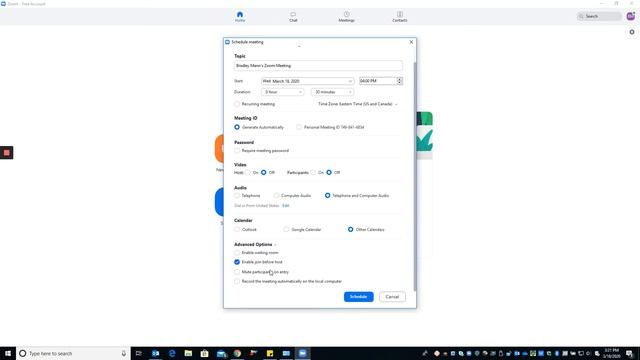Uncheck Enable join before host

pos(237,262)
